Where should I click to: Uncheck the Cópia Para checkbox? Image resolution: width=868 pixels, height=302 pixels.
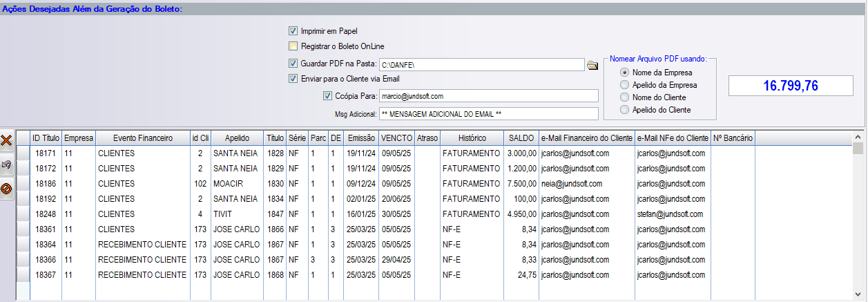328,96
